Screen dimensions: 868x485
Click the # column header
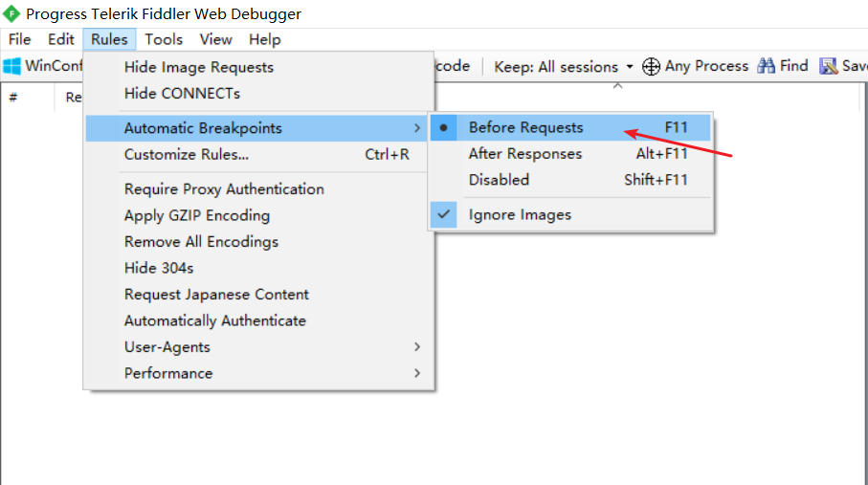coord(13,97)
